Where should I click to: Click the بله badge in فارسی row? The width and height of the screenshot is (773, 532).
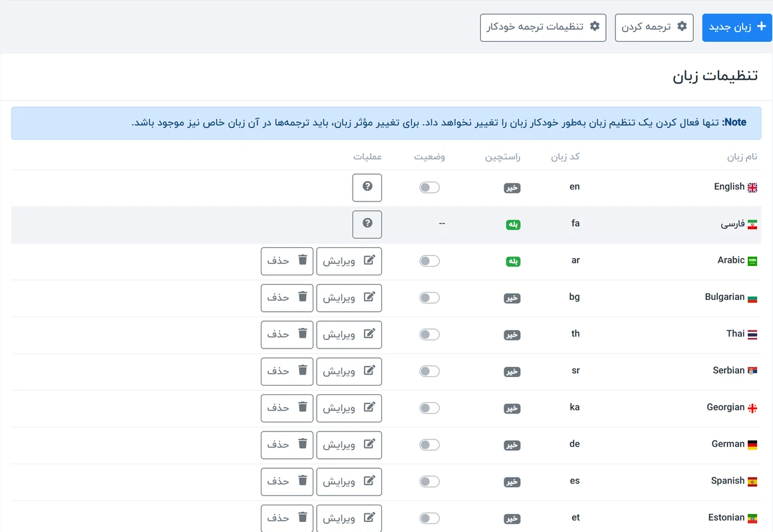coord(513,225)
